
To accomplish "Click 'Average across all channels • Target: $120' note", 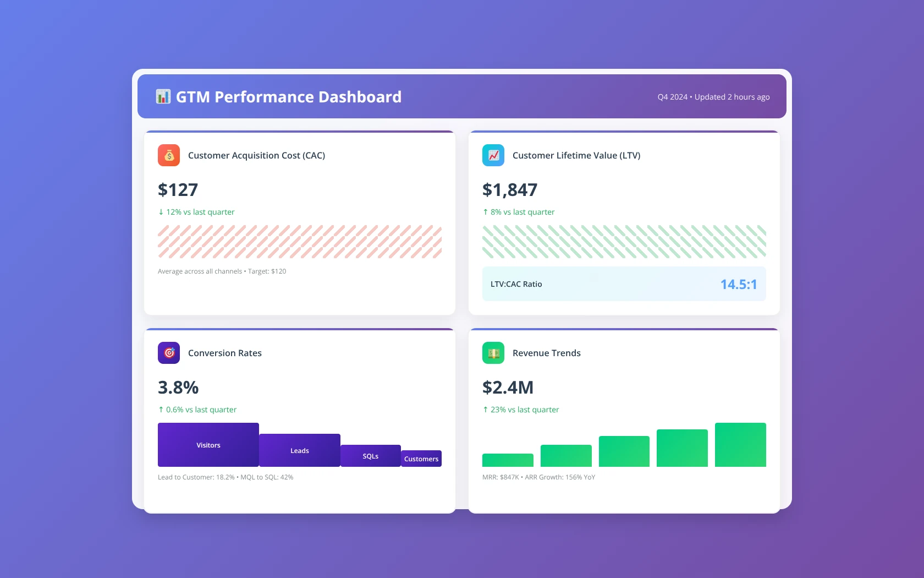I will point(222,271).
